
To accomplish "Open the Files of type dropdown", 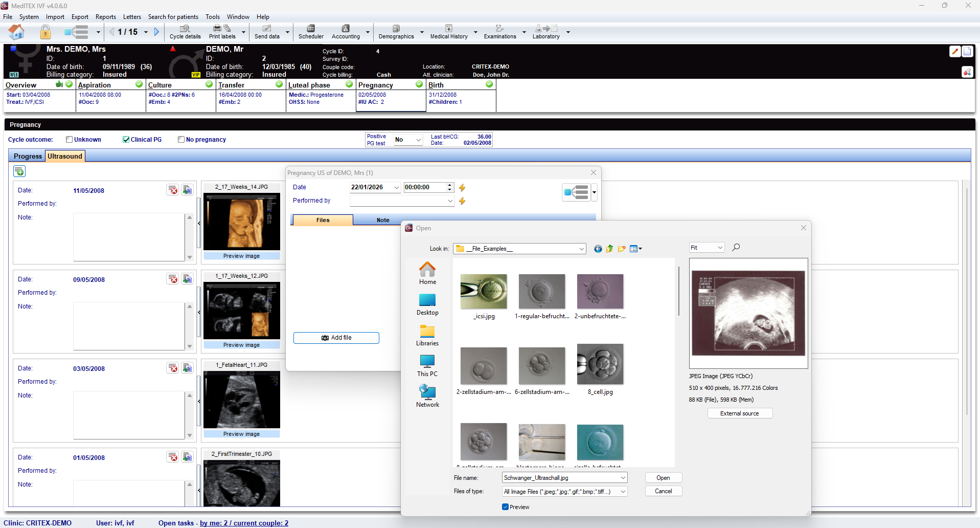I will [x=623, y=492].
